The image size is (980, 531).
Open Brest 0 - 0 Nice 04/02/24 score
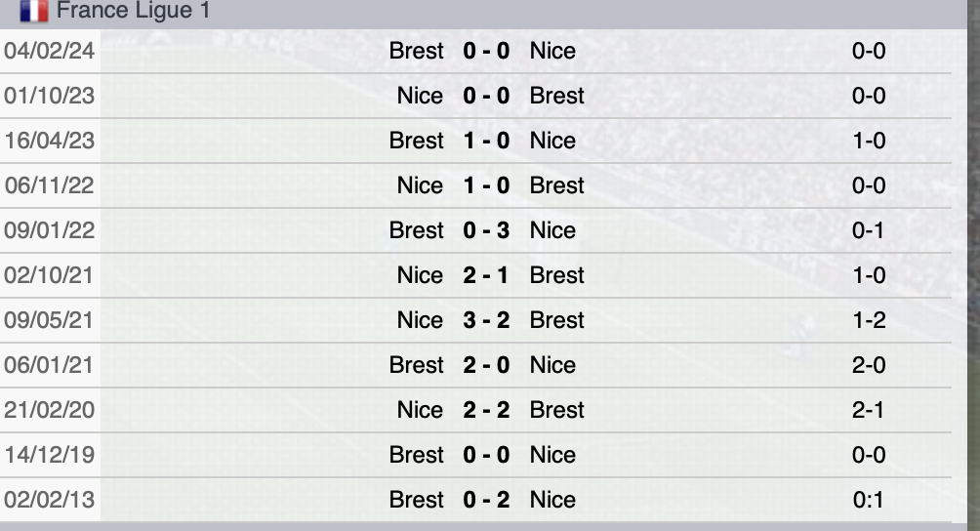tap(486, 51)
